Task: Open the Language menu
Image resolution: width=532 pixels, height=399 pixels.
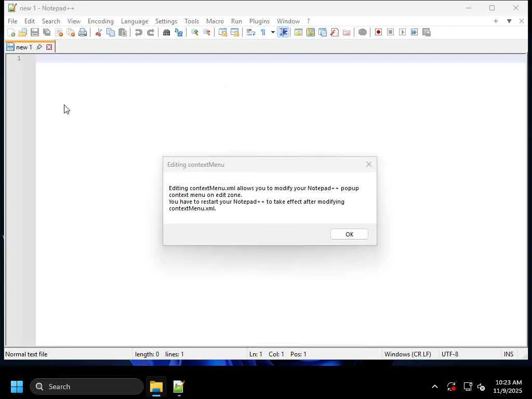Action: 135,21
